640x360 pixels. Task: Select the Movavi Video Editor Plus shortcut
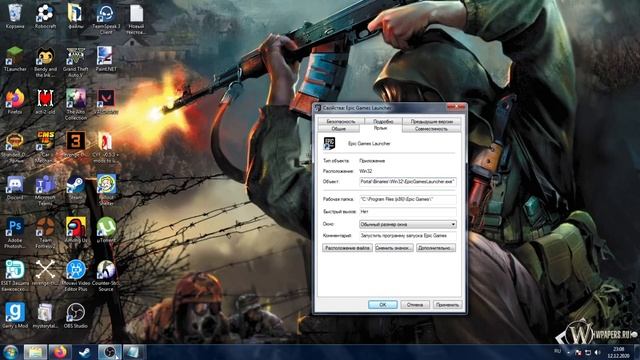pos(76,276)
